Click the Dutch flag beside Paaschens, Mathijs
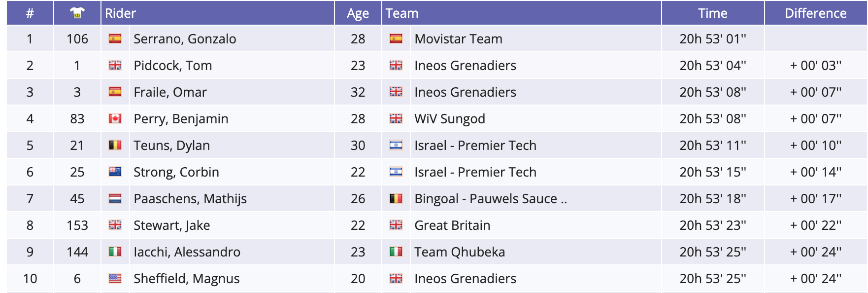This screenshot has width=868, height=293. 115,198
